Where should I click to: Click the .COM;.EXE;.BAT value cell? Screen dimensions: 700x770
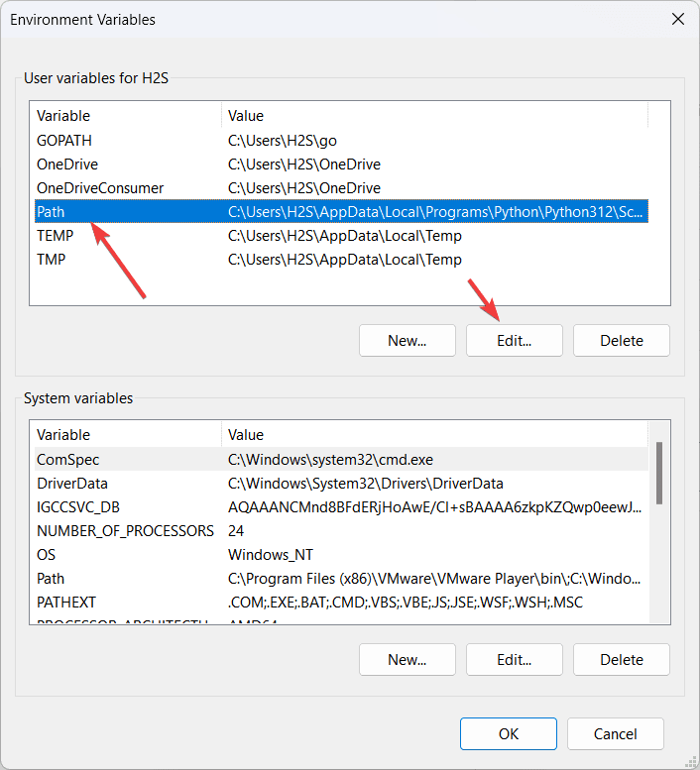406,603
